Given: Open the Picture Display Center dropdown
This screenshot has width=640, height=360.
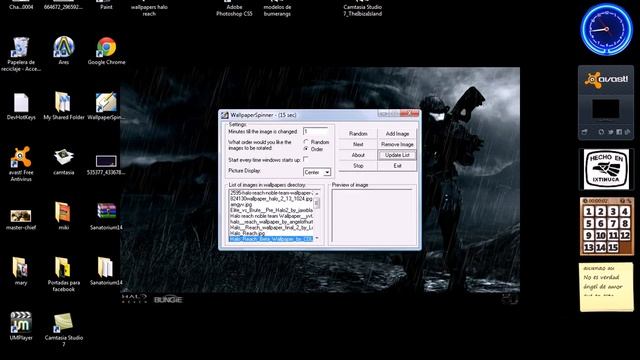Looking at the screenshot, I should coord(317,173).
